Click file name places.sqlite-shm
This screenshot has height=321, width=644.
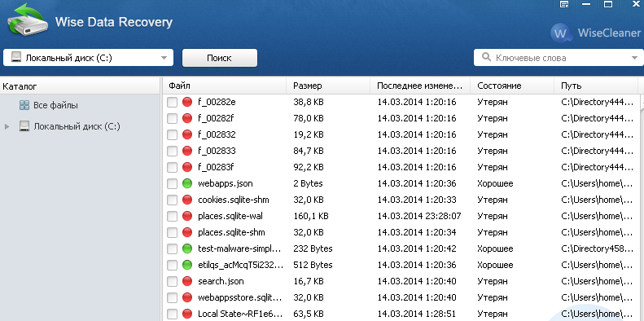[231, 232]
